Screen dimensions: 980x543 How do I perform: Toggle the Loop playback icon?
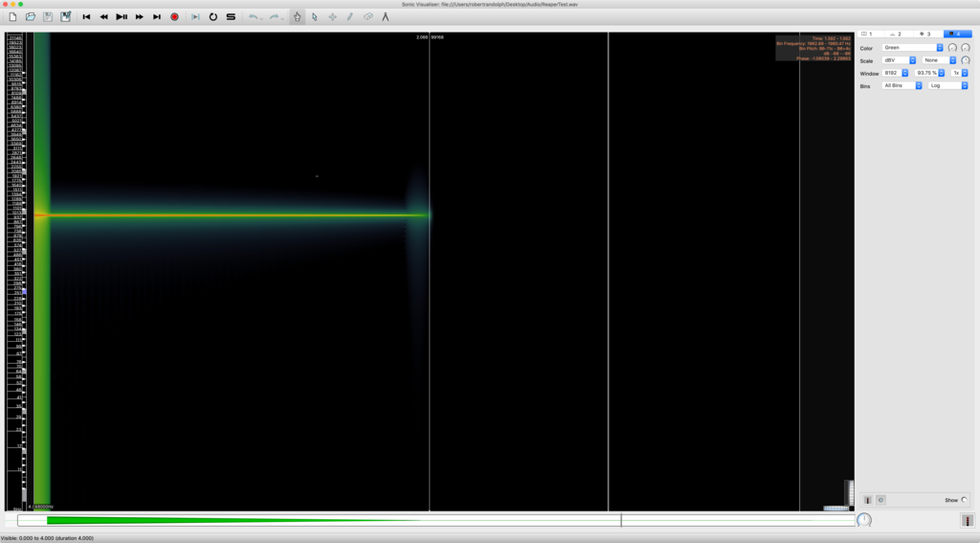point(213,17)
